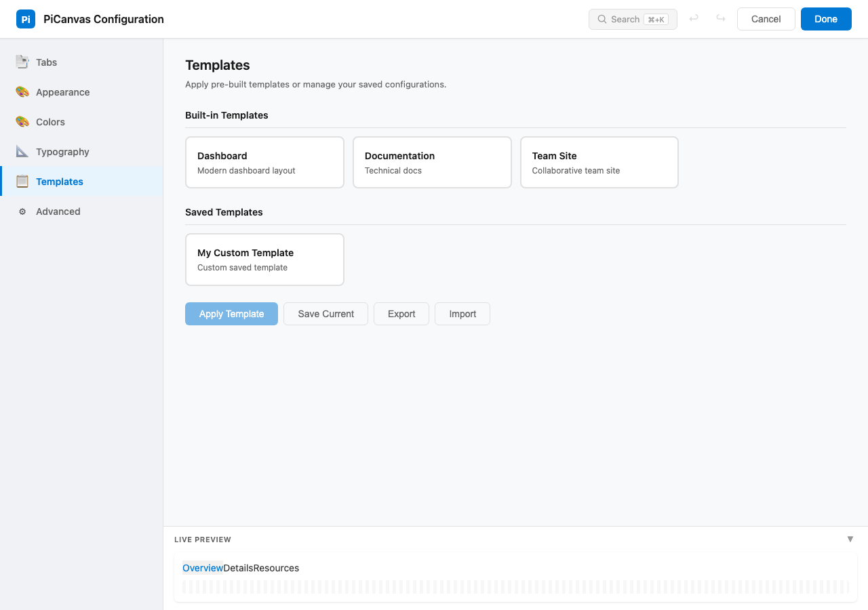Viewport: 868px width, 610px height.
Task: Select the Templates section
Action: [81, 182]
